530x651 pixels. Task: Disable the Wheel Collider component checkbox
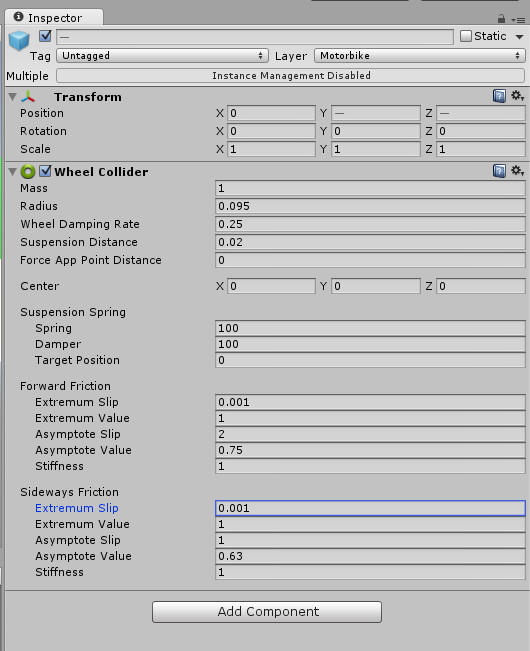(x=45, y=171)
